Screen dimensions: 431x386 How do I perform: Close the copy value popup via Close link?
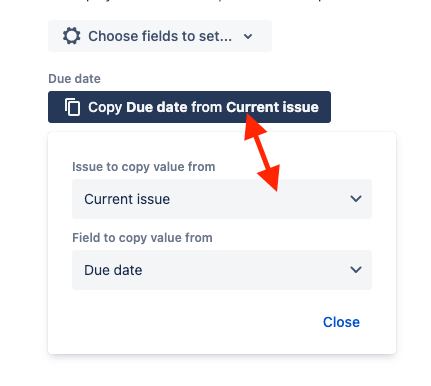(341, 322)
